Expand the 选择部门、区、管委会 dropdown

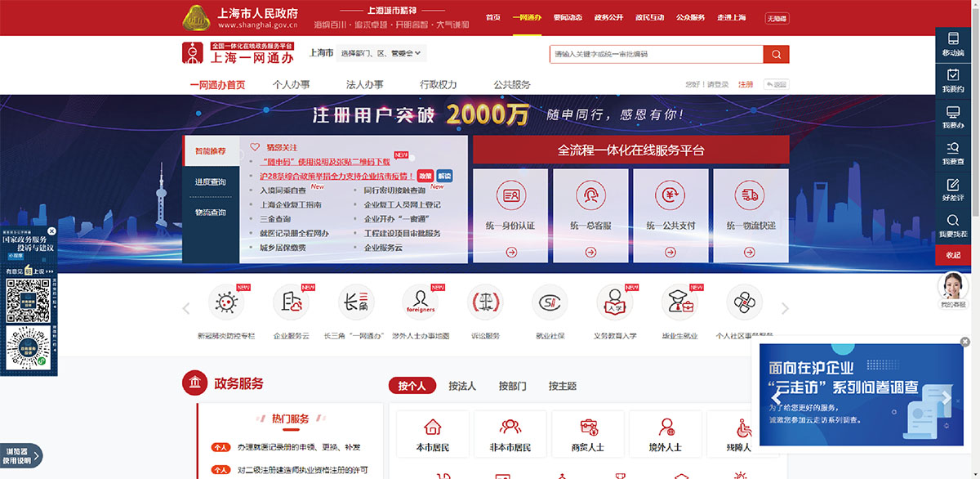[x=381, y=54]
